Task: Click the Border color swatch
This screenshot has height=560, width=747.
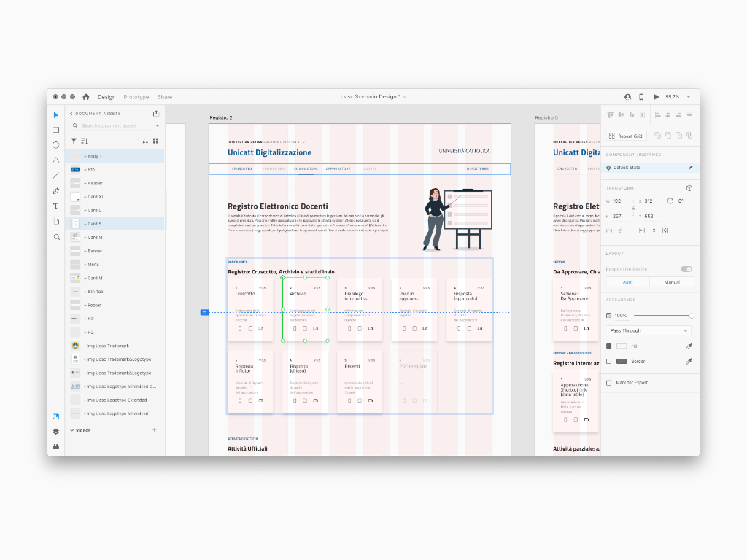Action: [622, 362]
